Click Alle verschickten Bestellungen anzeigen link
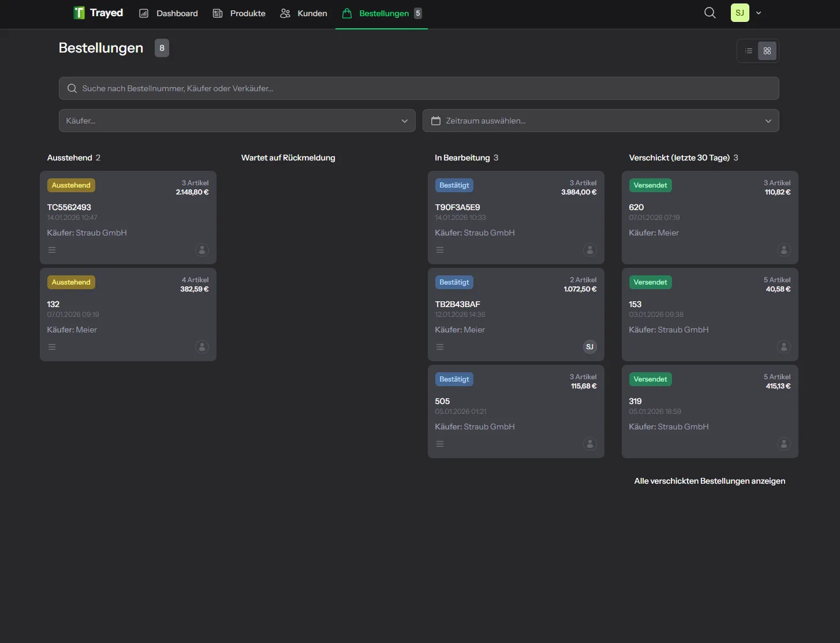 [x=710, y=481]
